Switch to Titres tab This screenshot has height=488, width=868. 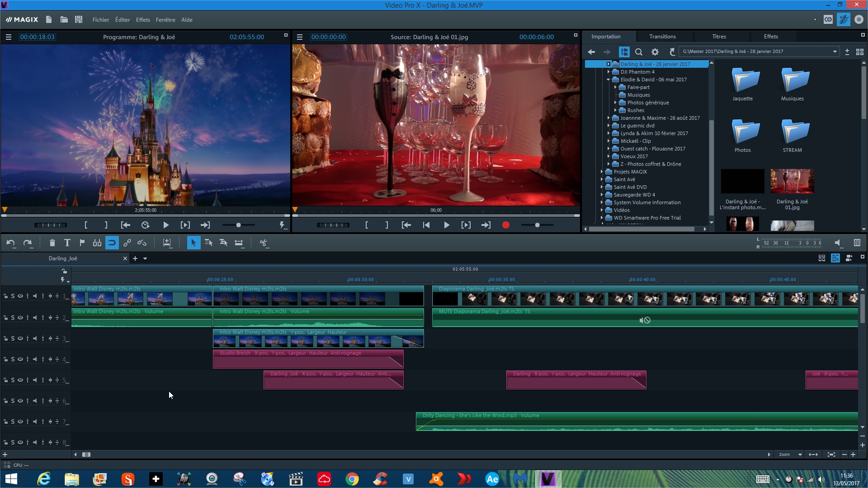[x=719, y=37]
